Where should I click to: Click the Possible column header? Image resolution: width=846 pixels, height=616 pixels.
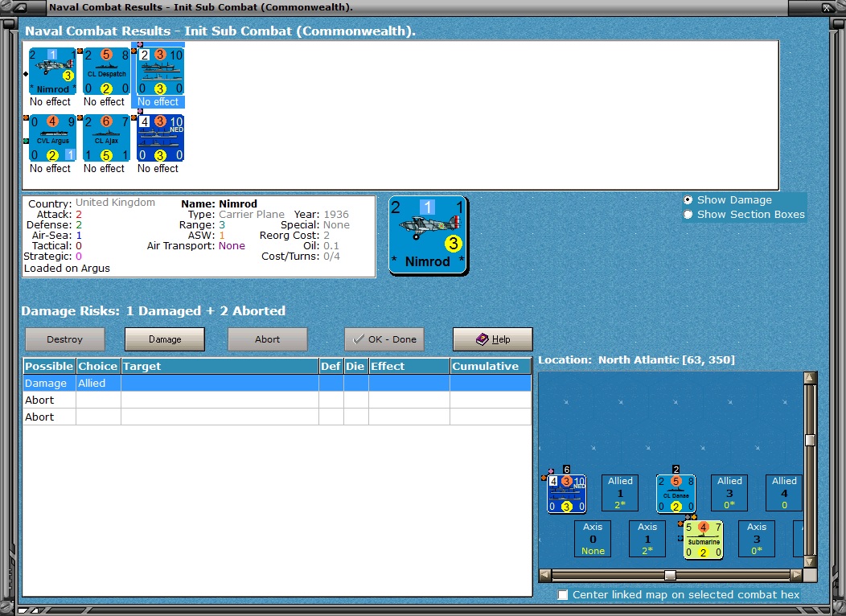pyautogui.click(x=49, y=366)
